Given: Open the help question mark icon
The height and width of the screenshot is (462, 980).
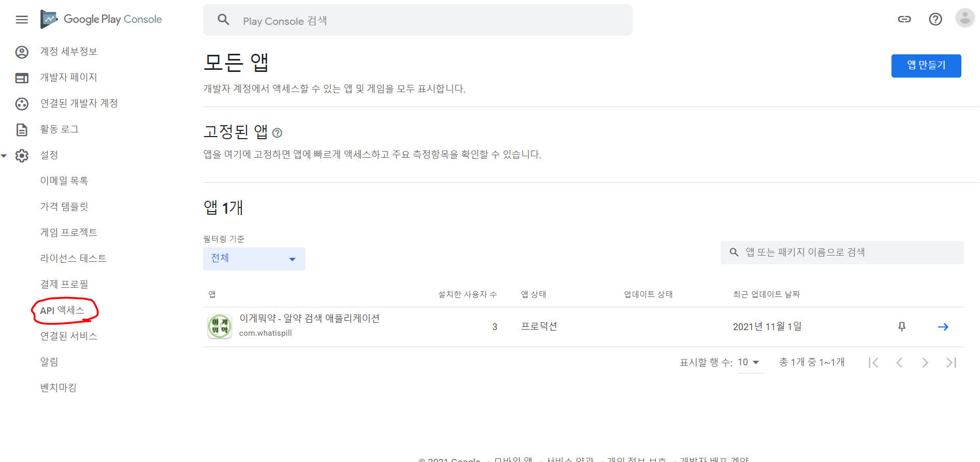Looking at the screenshot, I should 935,19.
